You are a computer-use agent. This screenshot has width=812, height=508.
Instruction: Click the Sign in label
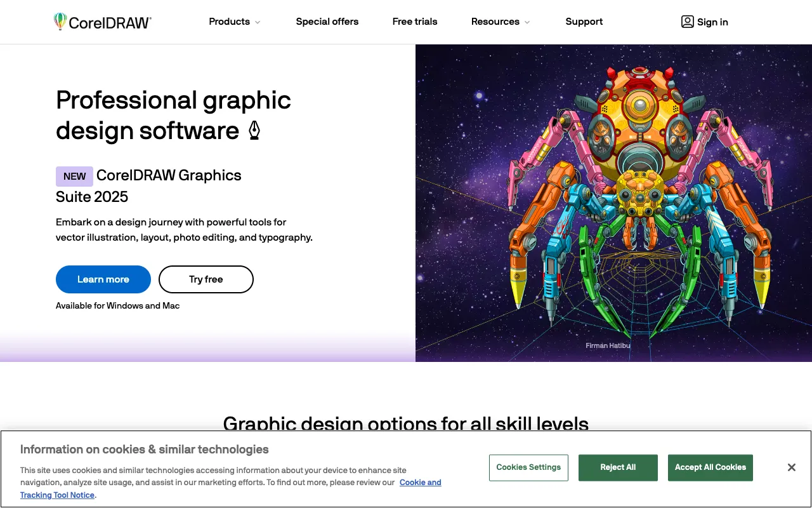point(712,22)
